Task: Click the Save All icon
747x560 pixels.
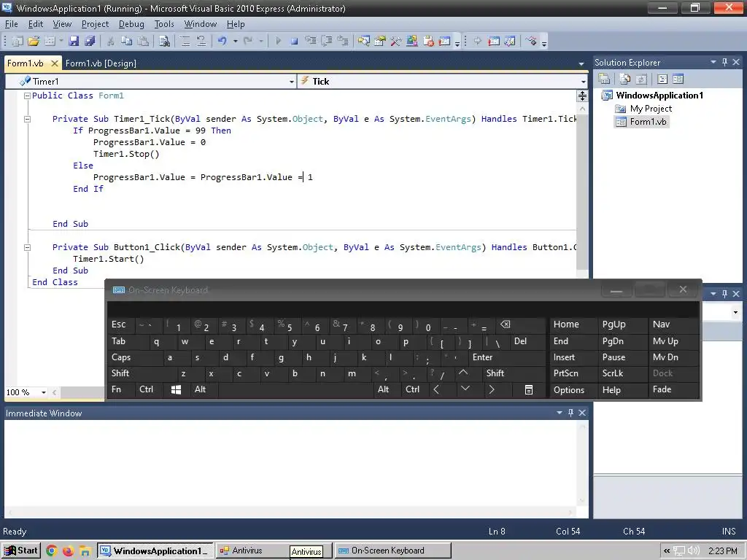Action: coord(90,42)
